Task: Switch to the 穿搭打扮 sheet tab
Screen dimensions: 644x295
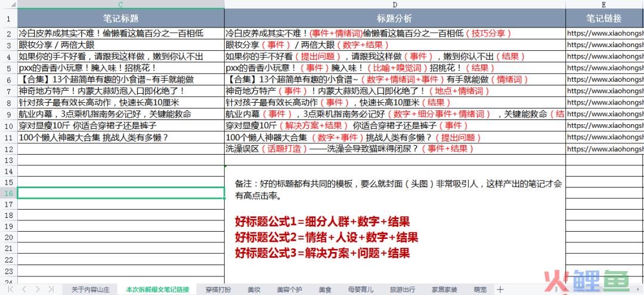Action: pyautogui.click(x=218, y=290)
